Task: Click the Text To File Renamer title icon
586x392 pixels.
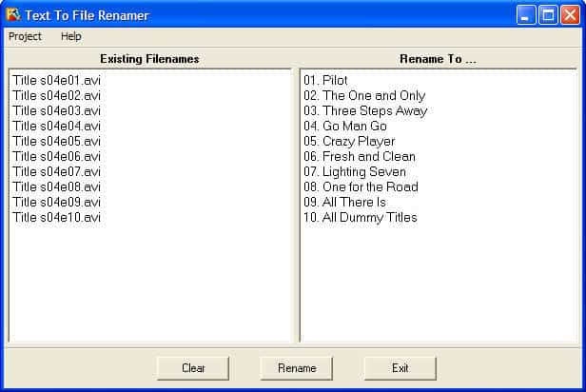Action: click(13, 14)
